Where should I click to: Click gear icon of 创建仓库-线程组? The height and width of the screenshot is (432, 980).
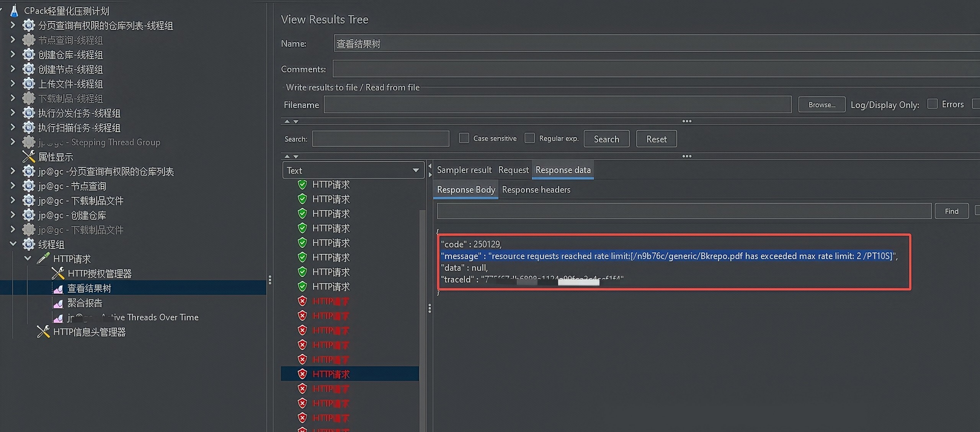[x=29, y=55]
